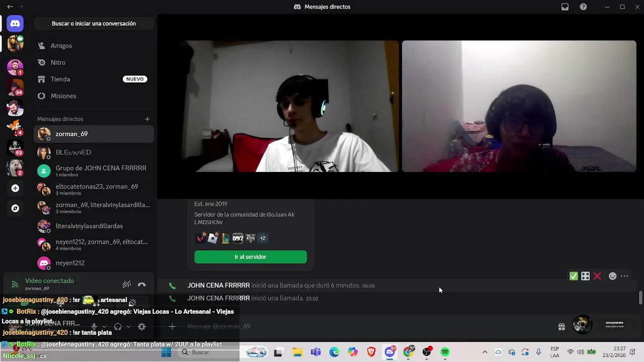This screenshot has height=362, width=644.
Task: Open the server with 93 notification badge
Action: [x=15, y=147]
